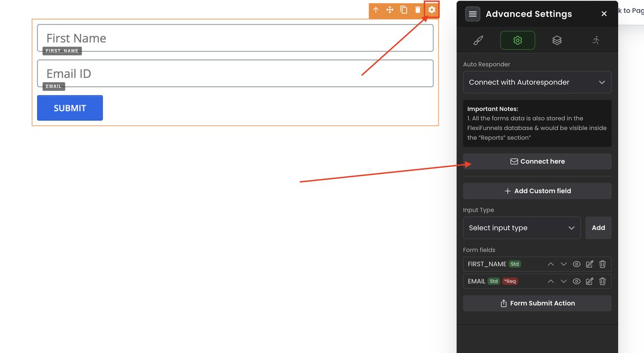Click the Auto Responder label
This screenshot has width=644, height=353.
(487, 64)
